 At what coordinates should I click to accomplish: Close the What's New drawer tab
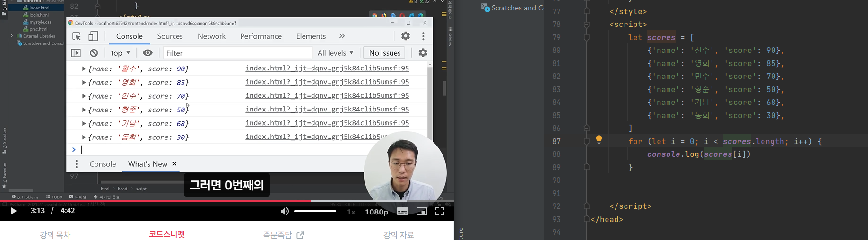[174, 163]
